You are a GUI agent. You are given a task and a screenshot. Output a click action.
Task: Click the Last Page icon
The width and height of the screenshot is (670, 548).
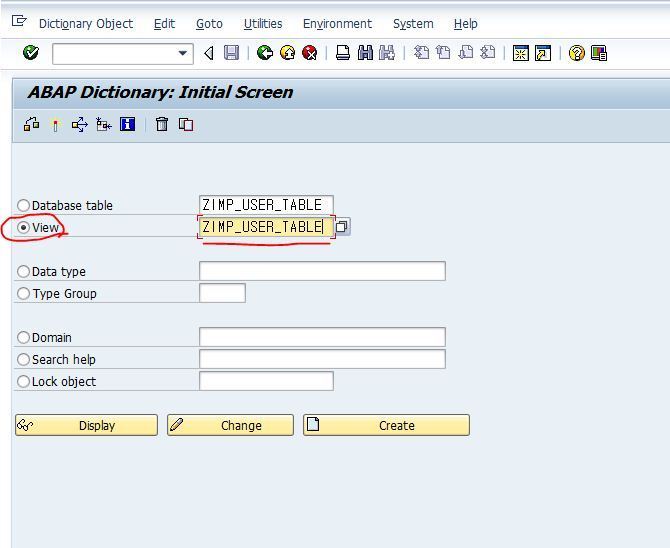[488, 53]
